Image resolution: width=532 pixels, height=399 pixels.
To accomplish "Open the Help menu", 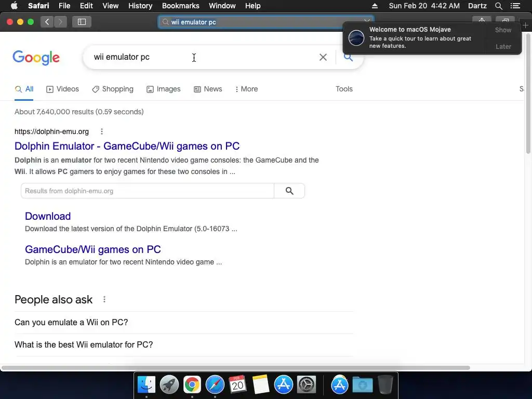I will (x=253, y=6).
